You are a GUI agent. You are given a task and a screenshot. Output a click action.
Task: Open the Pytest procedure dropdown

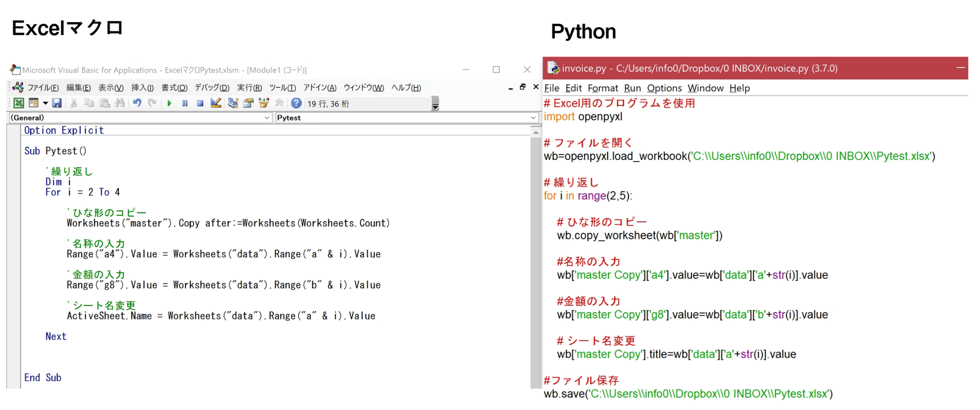(533, 118)
